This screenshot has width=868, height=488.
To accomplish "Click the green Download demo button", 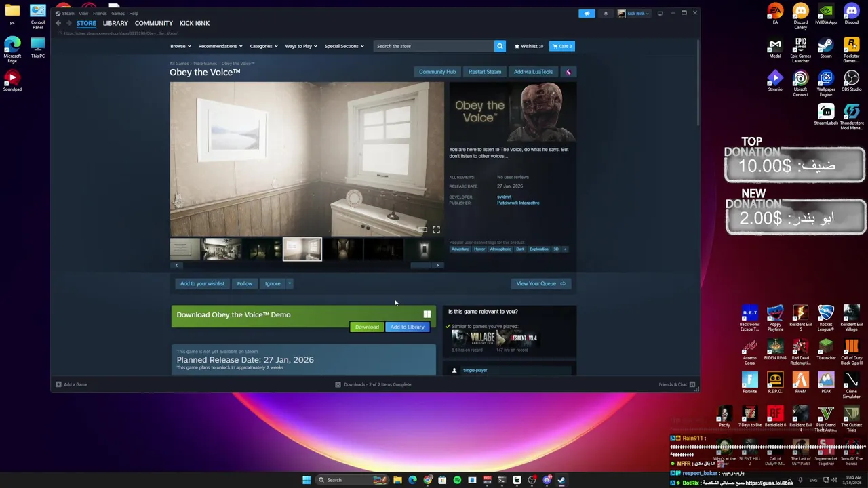I will coord(367,327).
